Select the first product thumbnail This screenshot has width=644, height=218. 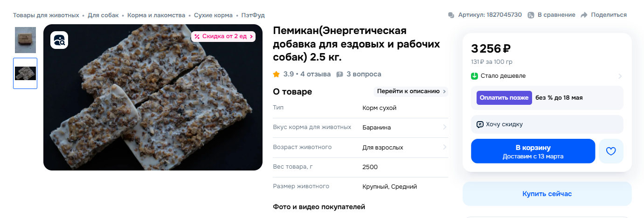tap(25, 40)
